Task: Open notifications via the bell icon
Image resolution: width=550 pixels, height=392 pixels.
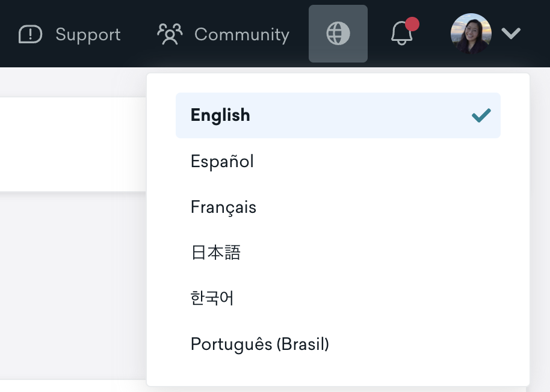Action: coord(401,33)
